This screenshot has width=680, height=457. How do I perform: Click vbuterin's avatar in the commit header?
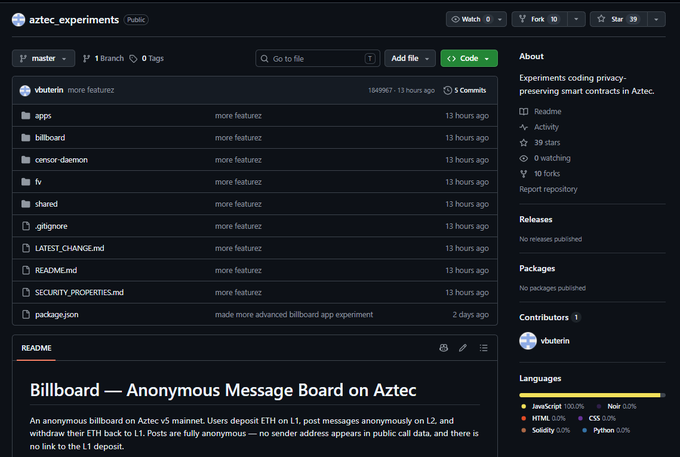click(25, 90)
